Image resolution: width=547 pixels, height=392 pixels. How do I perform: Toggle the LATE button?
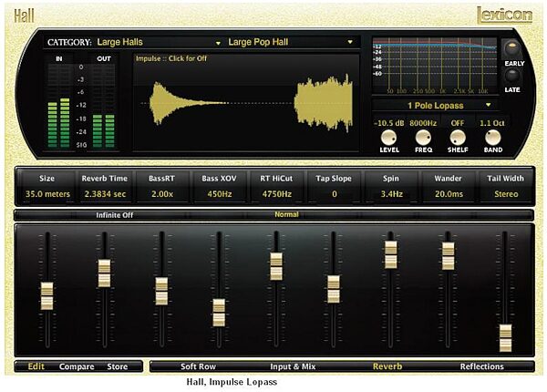pos(512,76)
